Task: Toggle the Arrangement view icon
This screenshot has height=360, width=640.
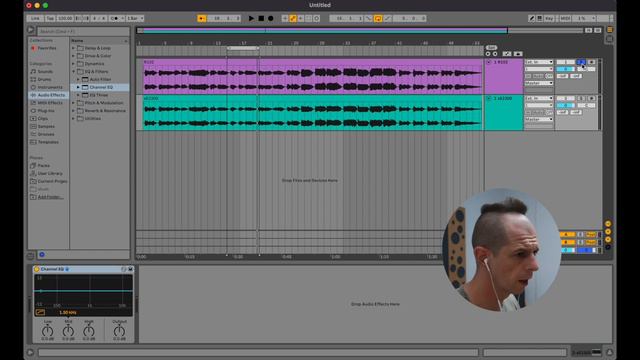Action: [610, 30]
